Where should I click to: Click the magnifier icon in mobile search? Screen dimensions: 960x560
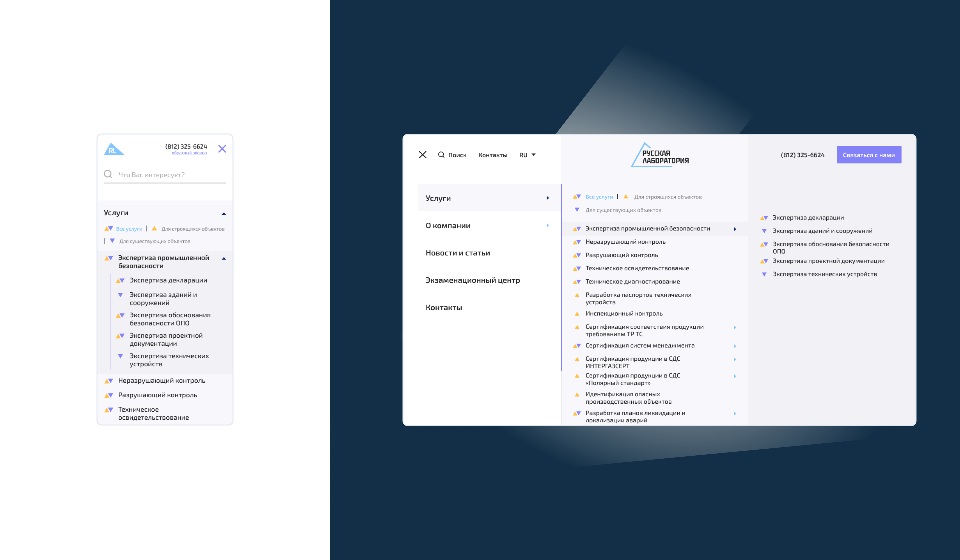click(108, 174)
